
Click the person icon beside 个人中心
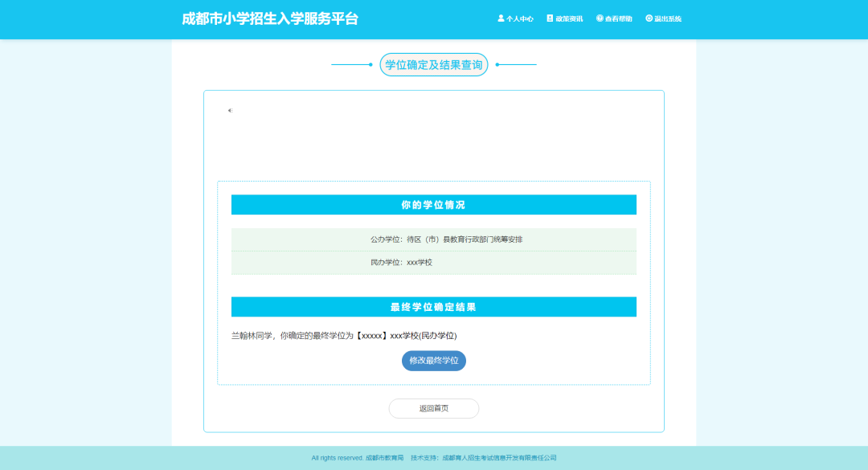[501, 18]
